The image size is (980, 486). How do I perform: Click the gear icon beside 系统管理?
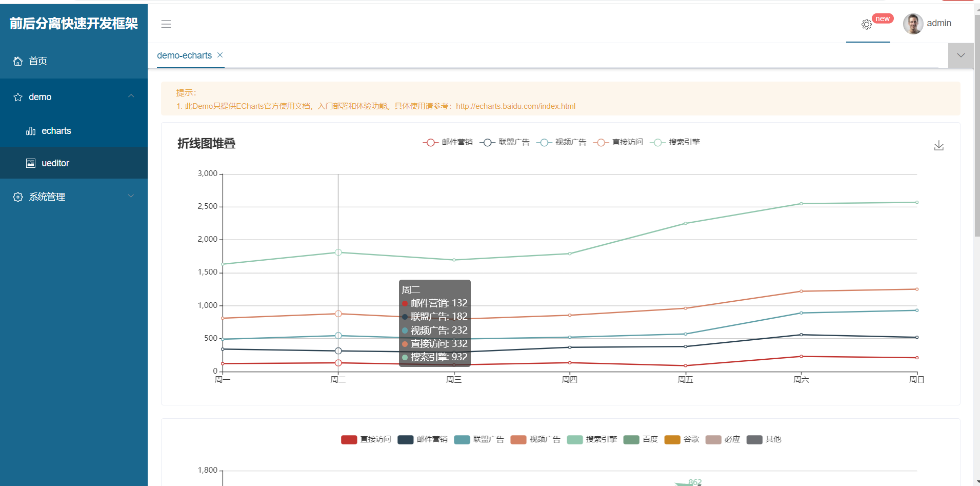click(18, 197)
